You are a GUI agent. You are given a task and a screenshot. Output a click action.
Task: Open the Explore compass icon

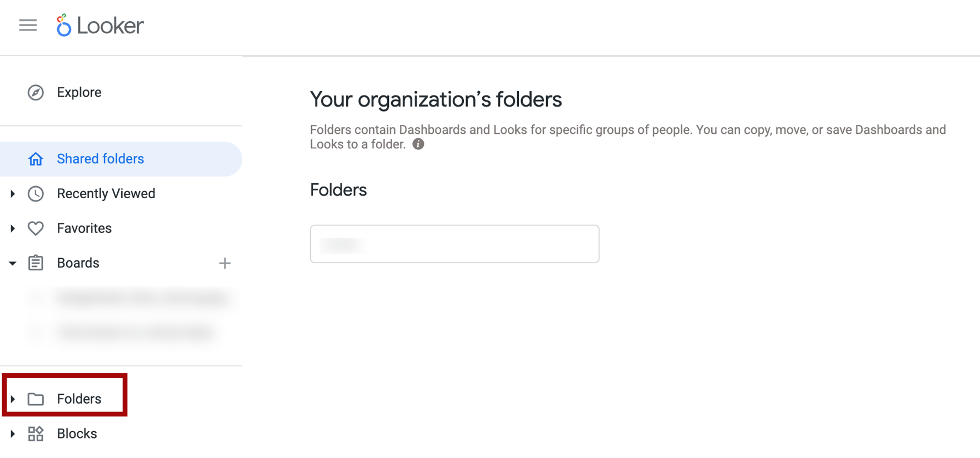tap(36, 92)
